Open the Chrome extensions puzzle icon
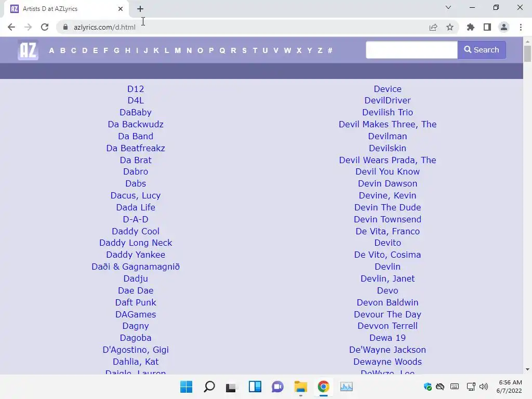 pyautogui.click(x=471, y=27)
